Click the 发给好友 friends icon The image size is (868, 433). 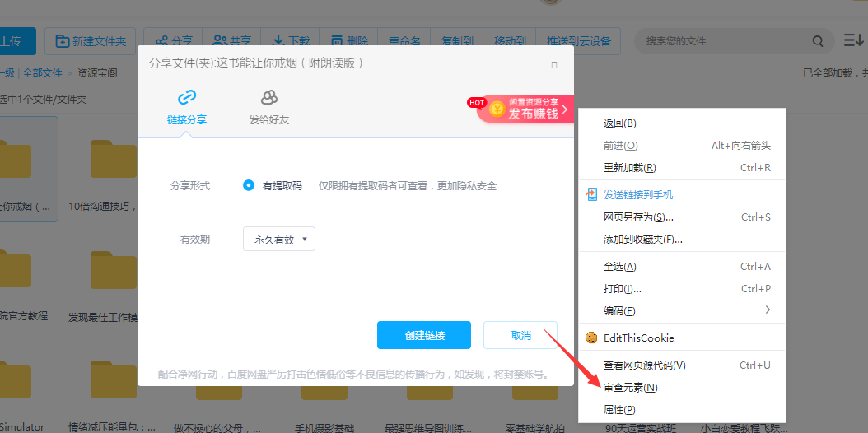coord(269,98)
